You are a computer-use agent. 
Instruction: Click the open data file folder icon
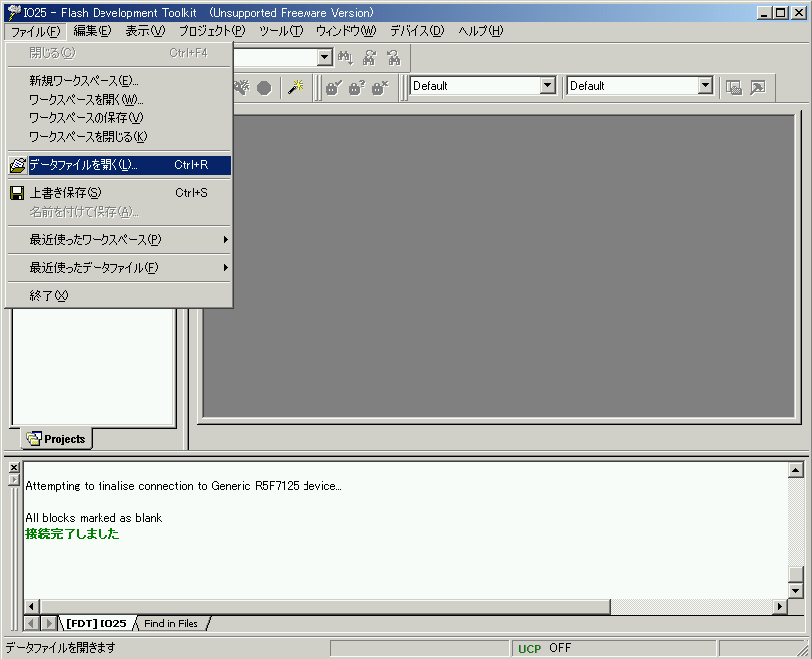18,165
